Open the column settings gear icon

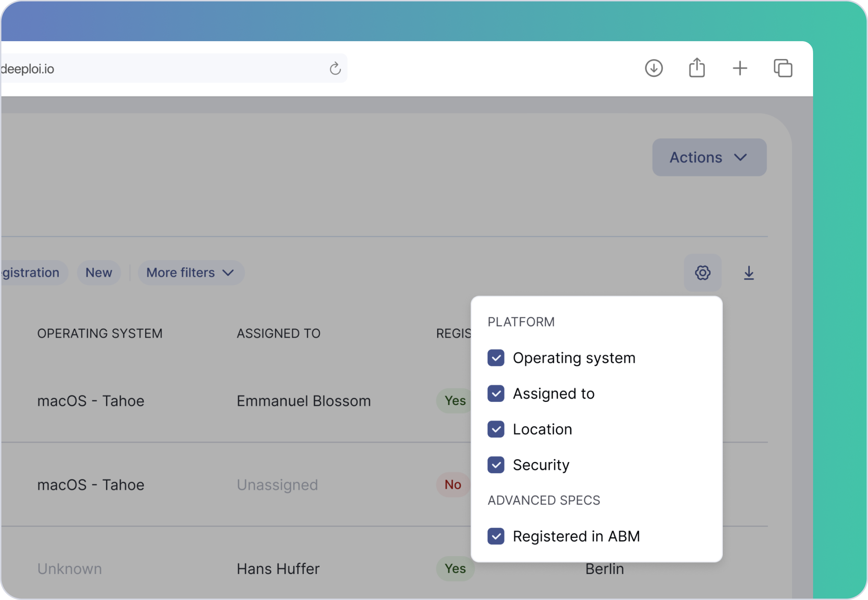click(x=703, y=273)
